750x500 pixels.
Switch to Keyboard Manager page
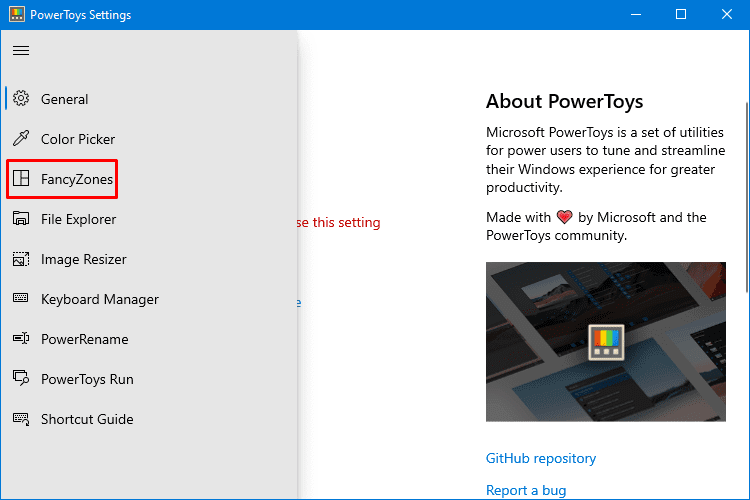click(150, 299)
